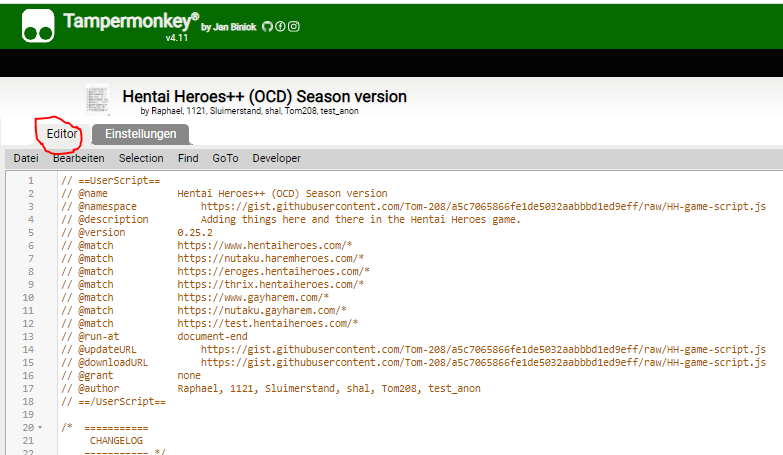The width and height of the screenshot is (783, 455).
Task: Switch to the Editor tab
Action: tap(61, 134)
